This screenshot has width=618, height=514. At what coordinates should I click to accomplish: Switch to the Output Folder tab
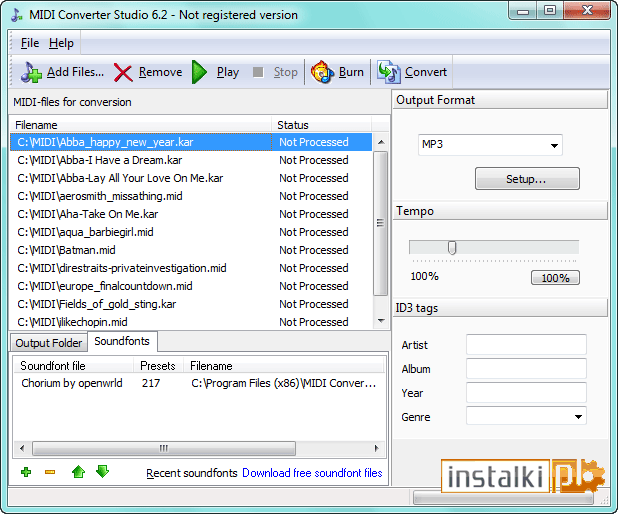click(49, 343)
